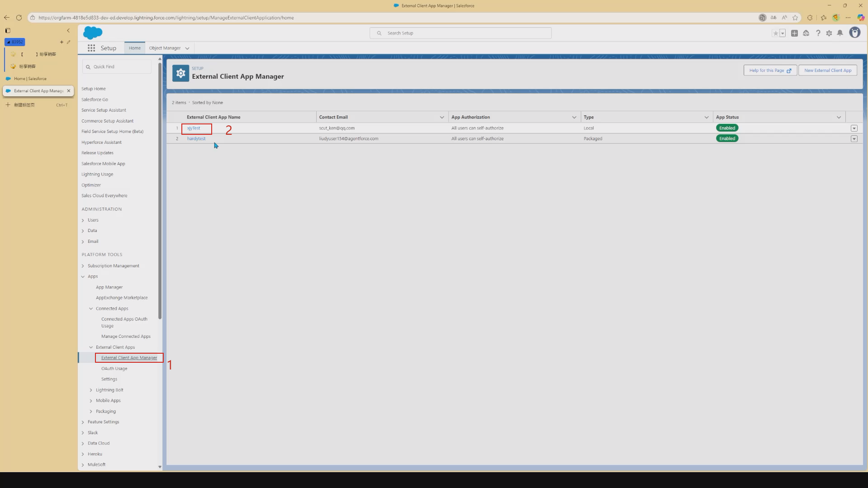This screenshot has width=868, height=488.
Task: Click Help for this Page
Action: point(770,71)
